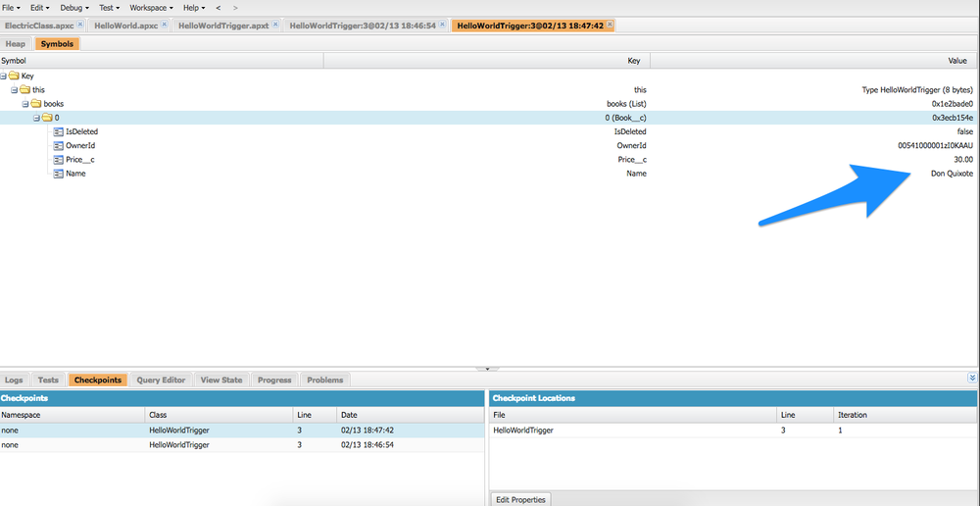This screenshot has height=506, width=980.
Task: Open the Workspace menu
Action: coord(151,8)
